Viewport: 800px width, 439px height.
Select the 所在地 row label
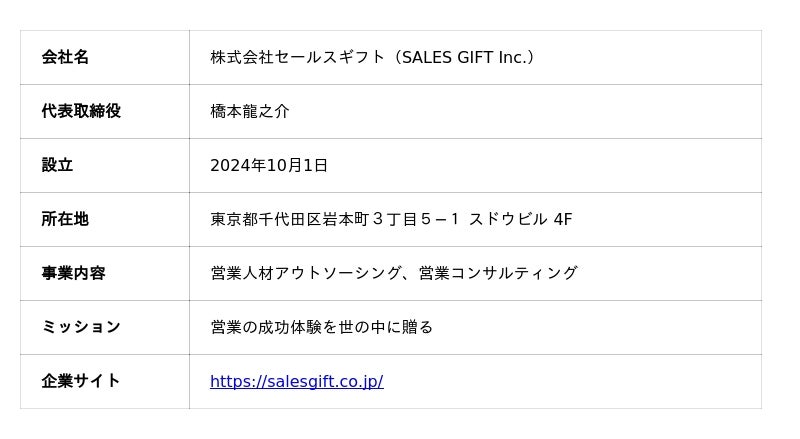[65, 219]
